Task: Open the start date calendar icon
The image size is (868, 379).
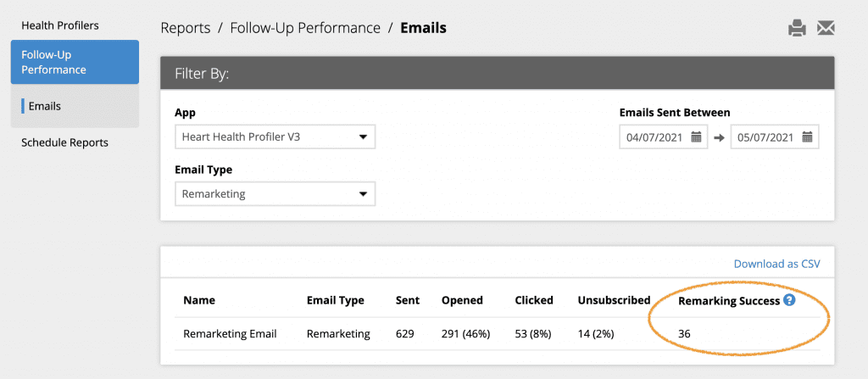Action: (x=697, y=137)
